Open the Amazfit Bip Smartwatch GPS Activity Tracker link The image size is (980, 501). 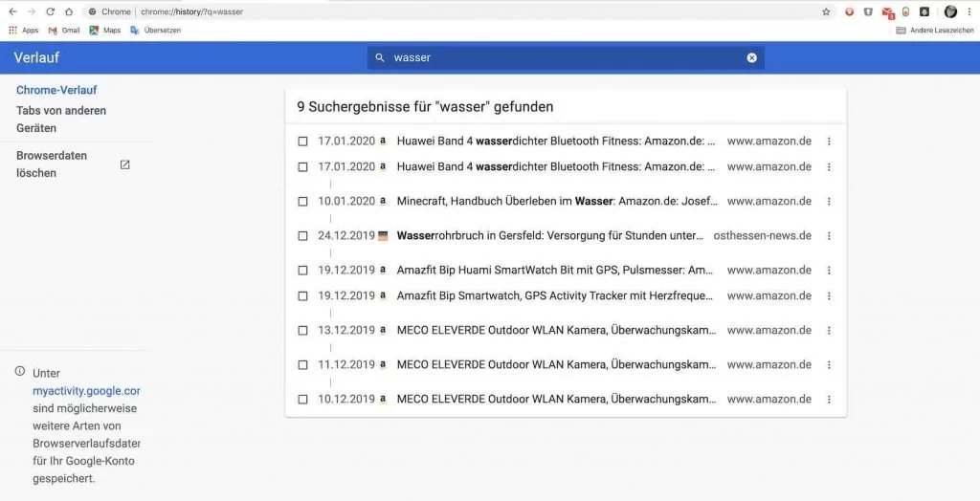(x=555, y=295)
